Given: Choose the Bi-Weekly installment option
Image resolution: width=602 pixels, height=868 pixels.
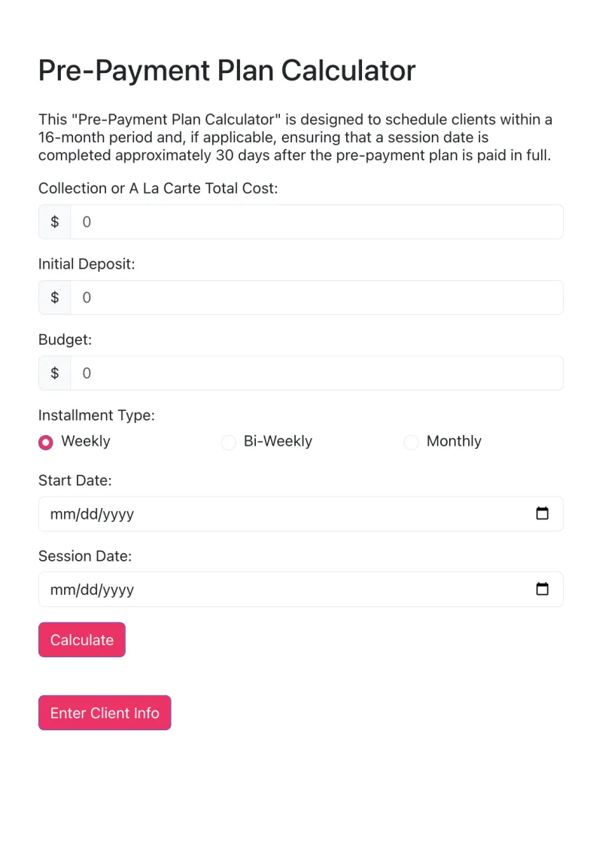Looking at the screenshot, I should point(229,442).
